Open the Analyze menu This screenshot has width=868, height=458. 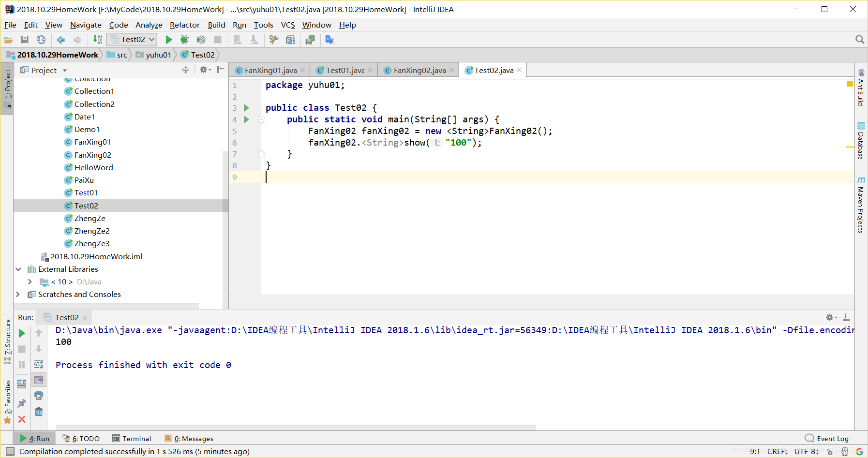tap(149, 25)
